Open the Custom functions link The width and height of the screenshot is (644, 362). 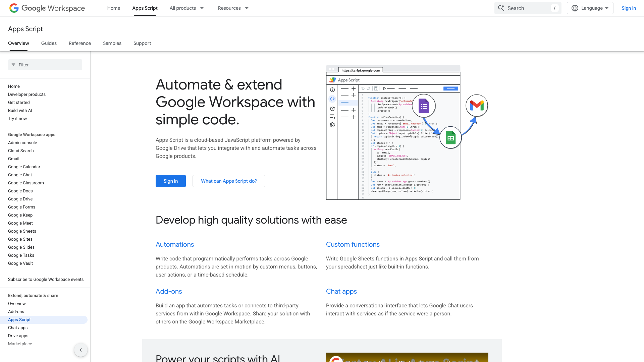click(353, 244)
